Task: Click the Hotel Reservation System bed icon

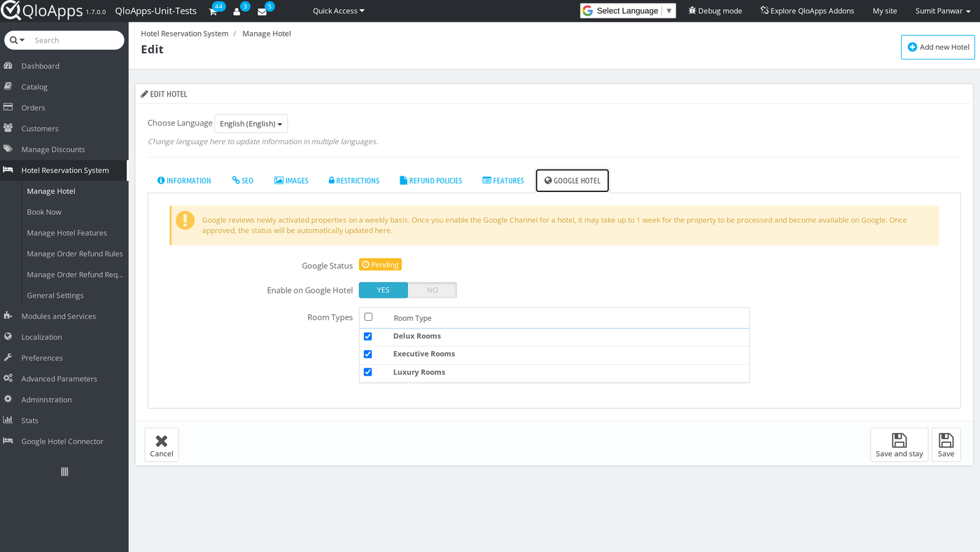Action: click(x=8, y=170)
